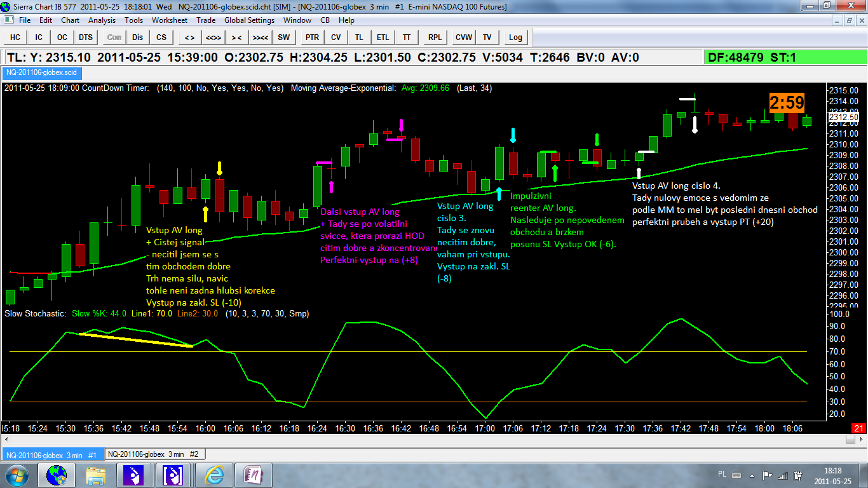Screen dimensions: 868x488
Task: Click the DF:48479 ST:1 status field
Action: 784,58
